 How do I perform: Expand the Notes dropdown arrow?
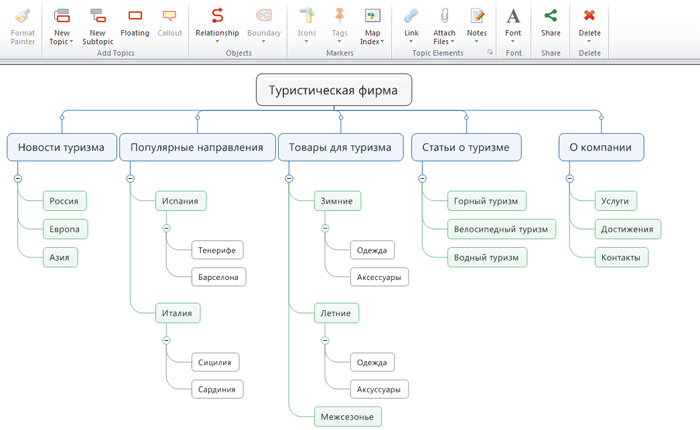[x=476, y=42]
